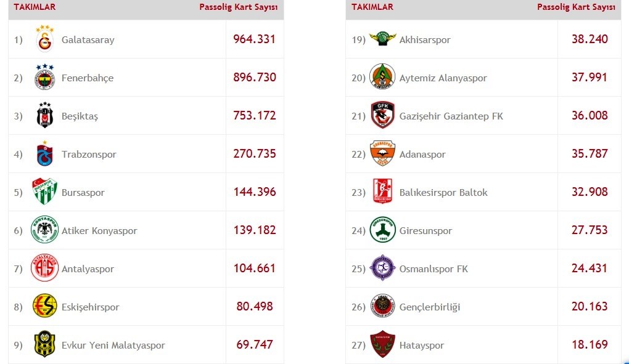Viewport: 629px width, 364px height.
Task: Click the Osmanlıspor FK purple emblem
Action: (382, 268)
